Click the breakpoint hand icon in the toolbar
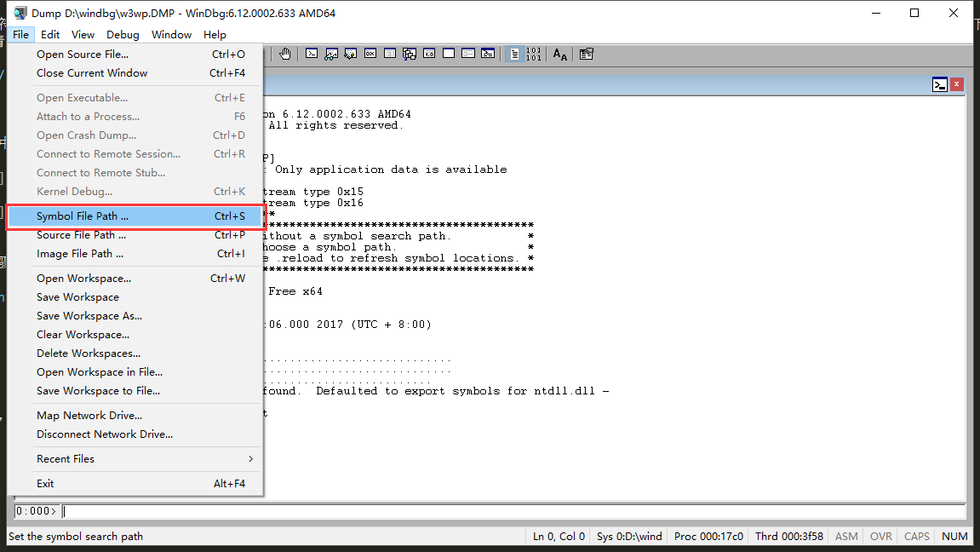Screen dimensions: 980x552 coord(285,54)
